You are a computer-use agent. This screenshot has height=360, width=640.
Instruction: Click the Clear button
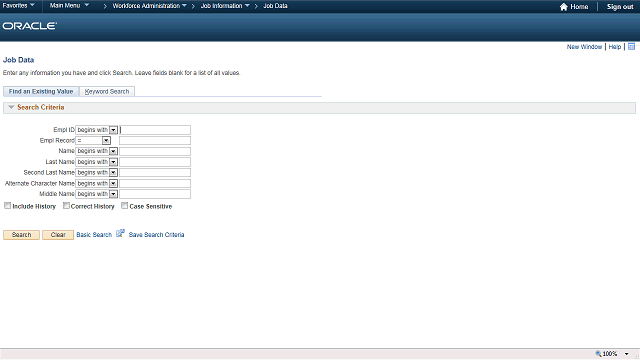pyautogui.click(x=58, y=235)
